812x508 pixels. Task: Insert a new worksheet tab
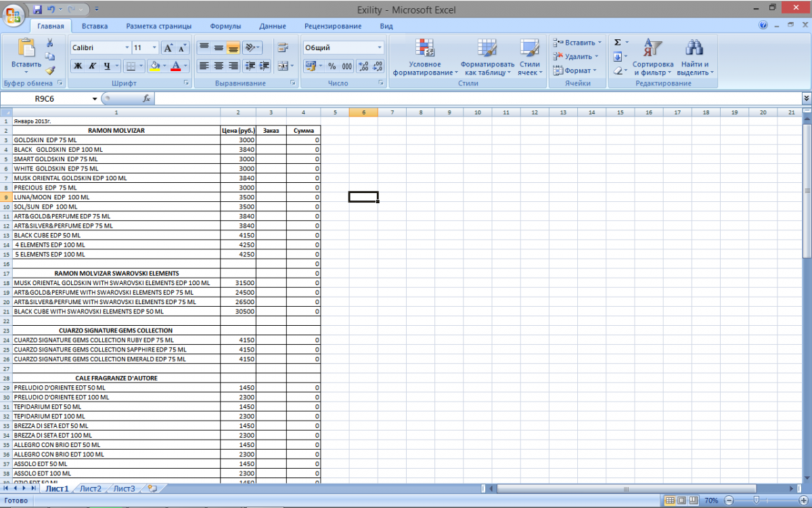coord(152,488)
